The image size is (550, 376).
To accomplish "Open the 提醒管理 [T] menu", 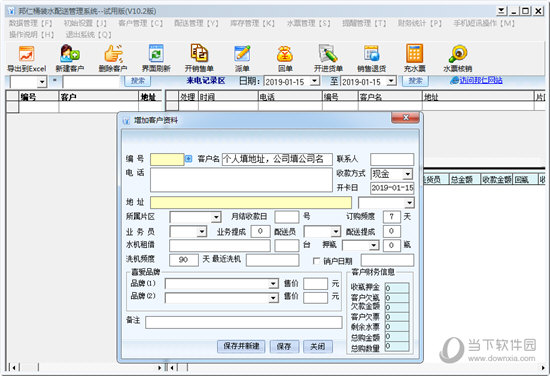I will [364, 24].
